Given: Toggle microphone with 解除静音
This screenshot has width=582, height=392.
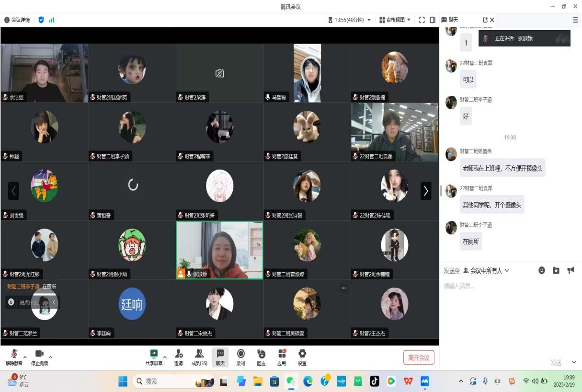Looking at the screenshot, I should [14, 357].
